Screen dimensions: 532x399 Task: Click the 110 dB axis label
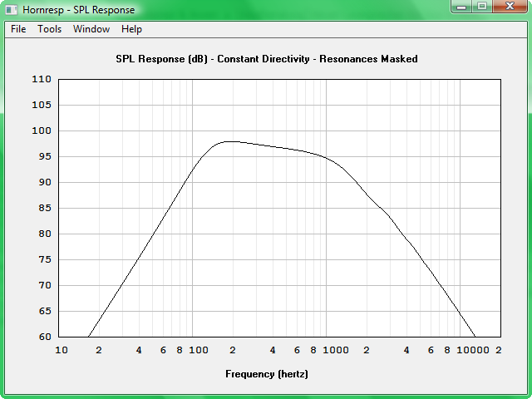[x=42, y=79]
